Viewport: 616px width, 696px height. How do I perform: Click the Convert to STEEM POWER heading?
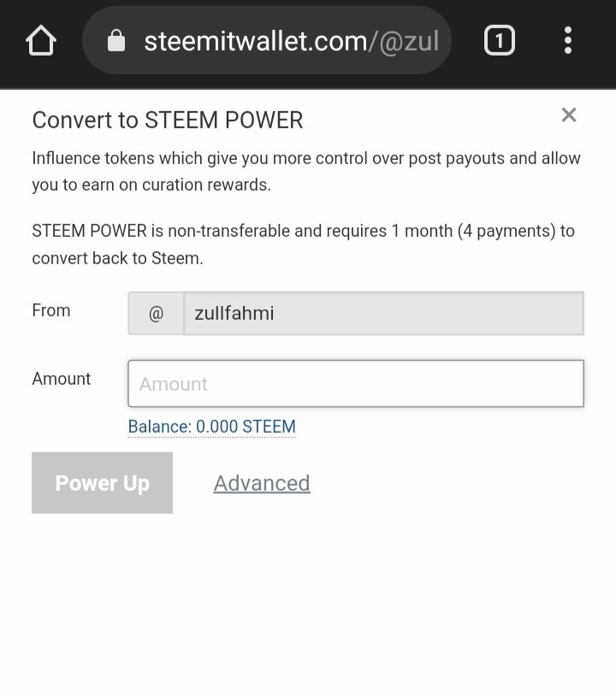click(168, 121)
